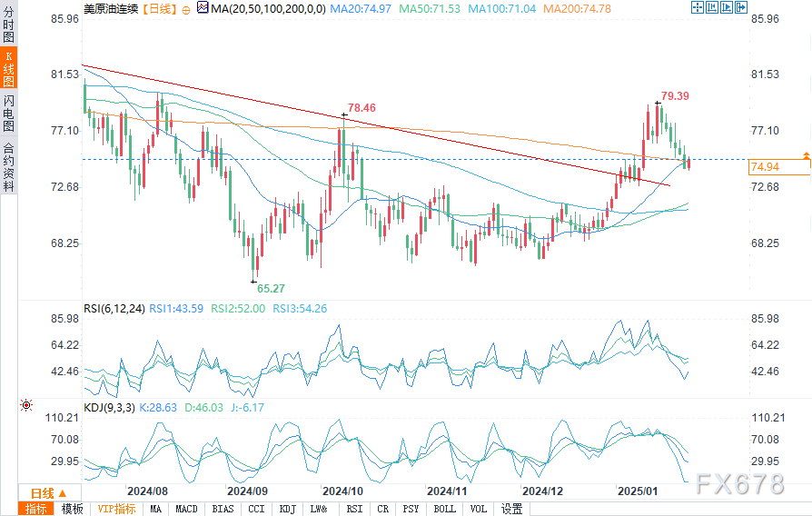
Task: Click the play-forward chart icon
Action: point(727,7)
